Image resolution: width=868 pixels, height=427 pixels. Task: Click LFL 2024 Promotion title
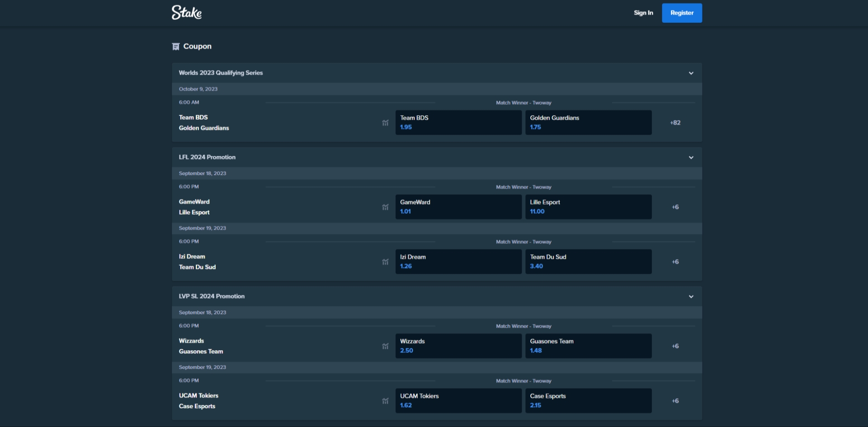tap(207, 157)
